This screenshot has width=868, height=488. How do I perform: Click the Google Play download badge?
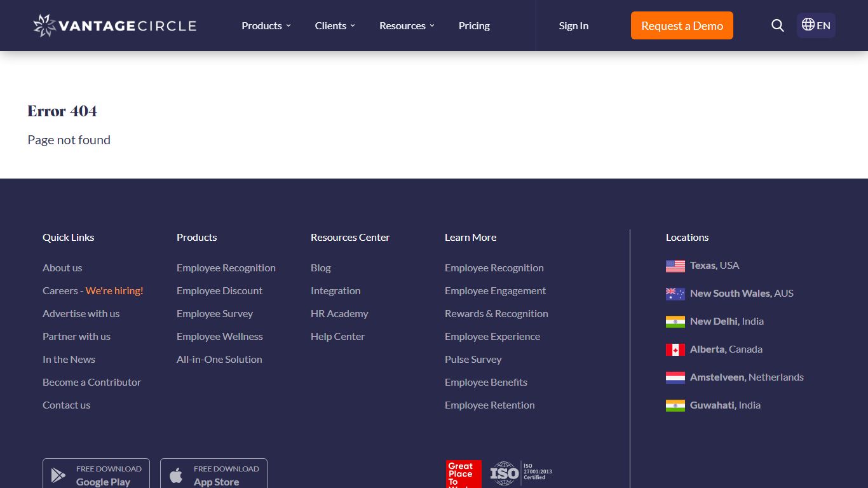point(96,474)
